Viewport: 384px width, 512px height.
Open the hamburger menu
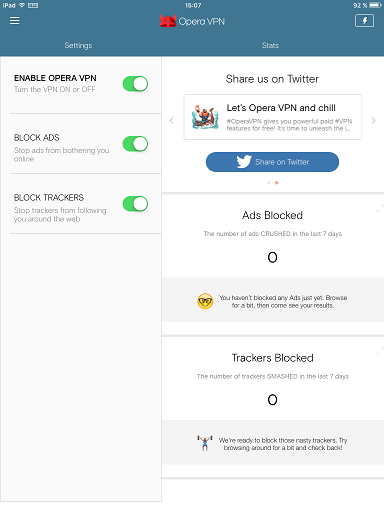[x=14, y=21]
